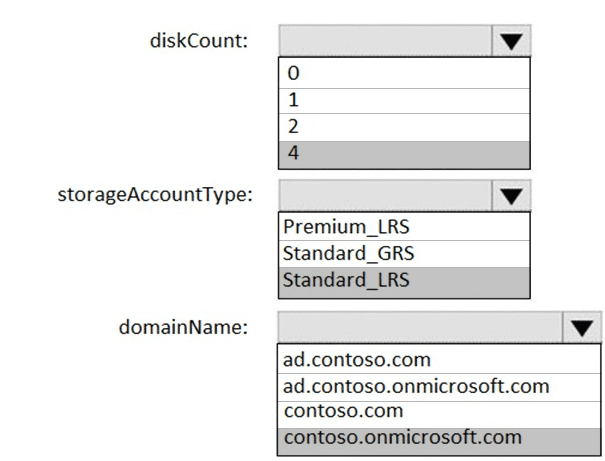Click the domainName dropdown arrow
Viewport: 605px width, 461px height.
point(583,327)
